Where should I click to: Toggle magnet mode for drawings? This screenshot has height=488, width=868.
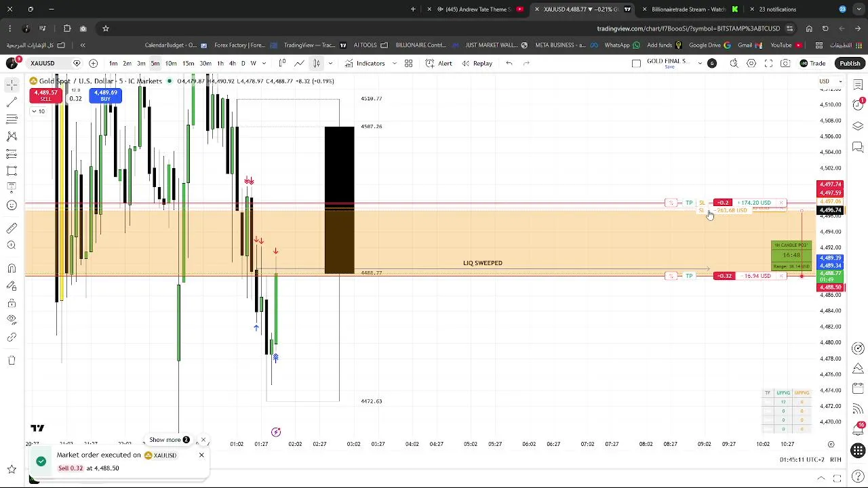point(12,268)
